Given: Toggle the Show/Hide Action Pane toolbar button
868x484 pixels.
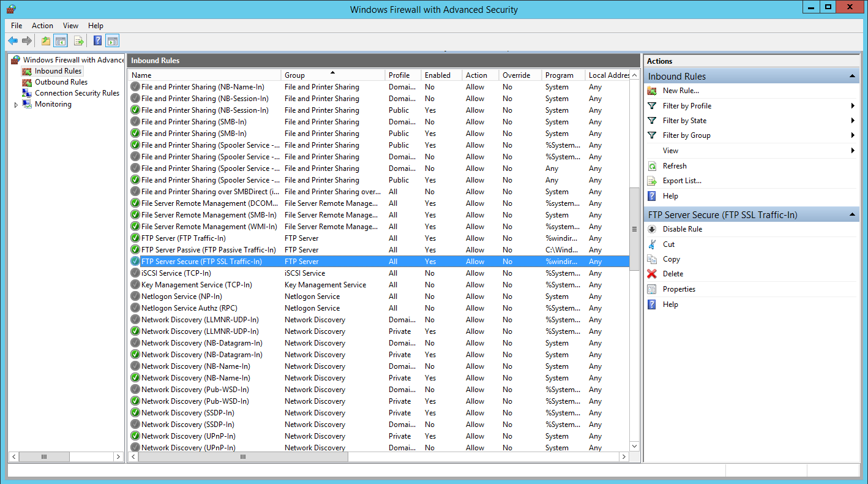Looking at the screenshot, I should click(x=112, y=41).
